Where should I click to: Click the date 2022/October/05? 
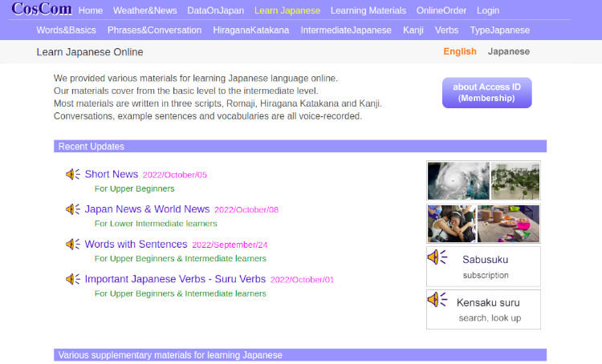point(175,175)
